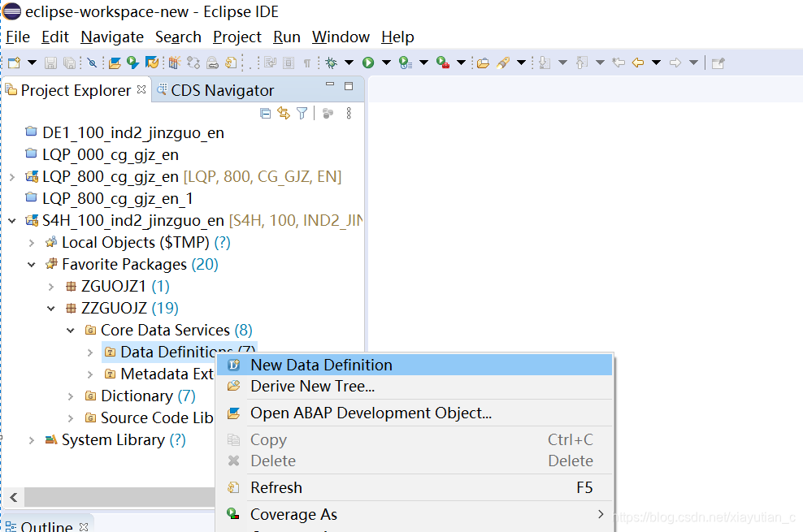Collapse the Core Data Services folder
Viewport: 803px width, 532px height.
(71, 331)
